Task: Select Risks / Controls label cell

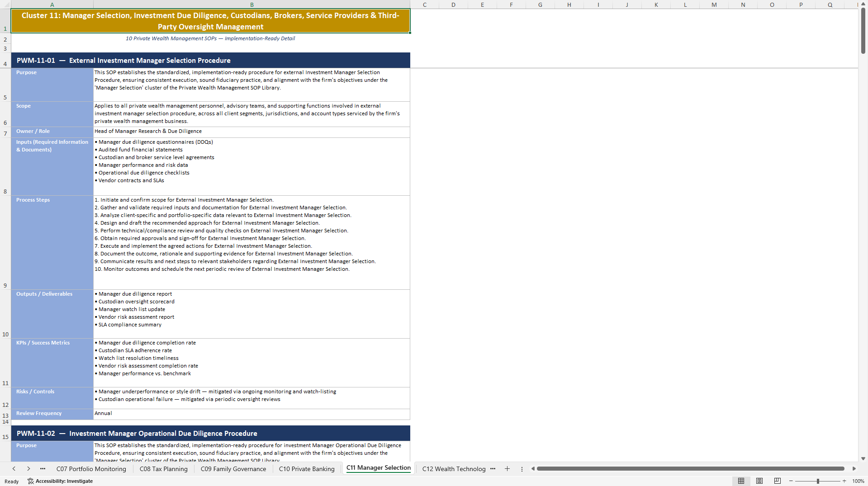Action: pyautogui.click(x=52, y=398)
